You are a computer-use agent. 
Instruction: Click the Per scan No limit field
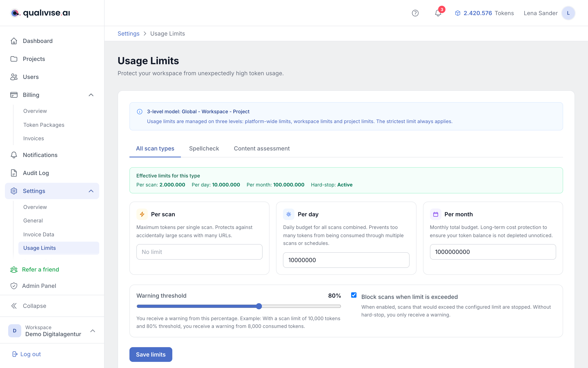pyautogui.click(x=199, y=252)
